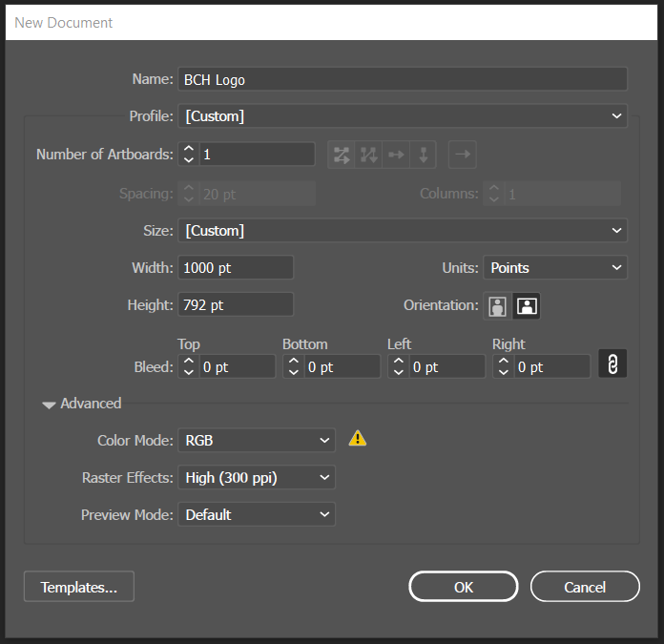The width and height of the screenshot is (664, 644).
Task: Click the Height field showing 792 pt
Action: coord(236,305)
